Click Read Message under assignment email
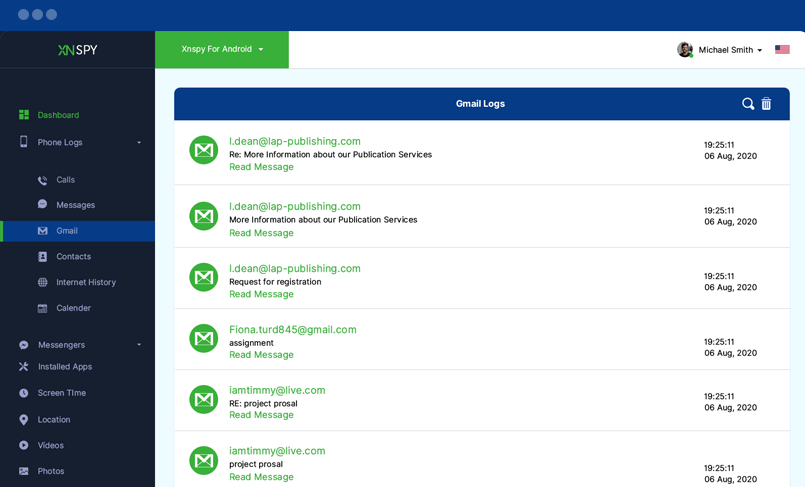This screenshot has height=487, width=805. click(x=261, y=355)
